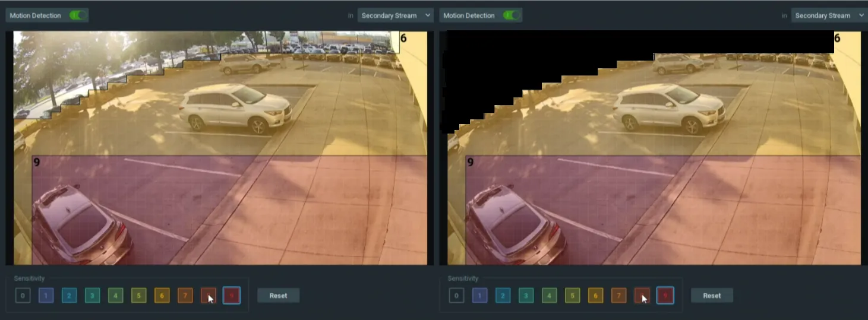Screen dimensions: 868x320
Task: Open Secondary Stream dropdown in right panel
Action: [829, 15]
